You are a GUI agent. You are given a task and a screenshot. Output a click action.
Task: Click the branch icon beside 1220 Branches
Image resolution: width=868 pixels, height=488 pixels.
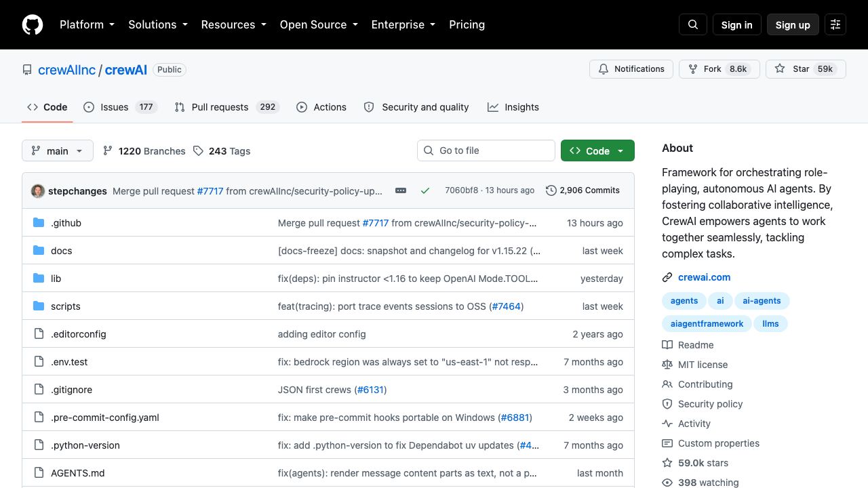click(108, 151)
